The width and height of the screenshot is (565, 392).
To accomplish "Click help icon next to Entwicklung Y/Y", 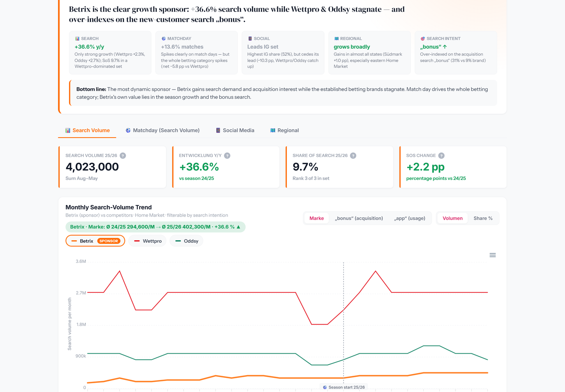I will click(227, 156).
